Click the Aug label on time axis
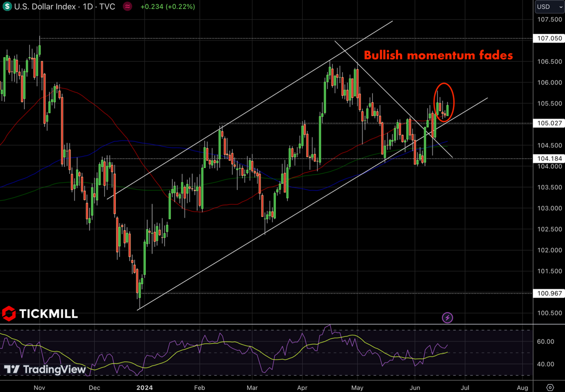The width and height of the screenshot is (565, 392). pos(522,387)
